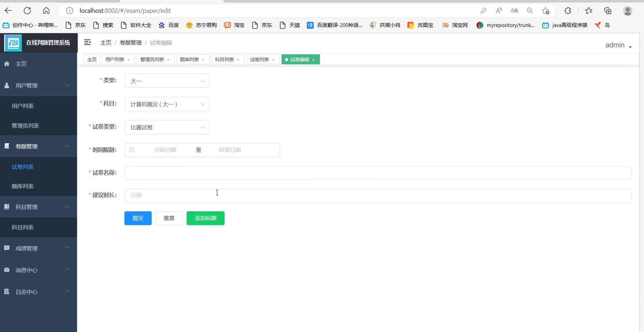644x332 pixels.
Task: Open 科目列表 in the sidebar
Action: (38, 227)
